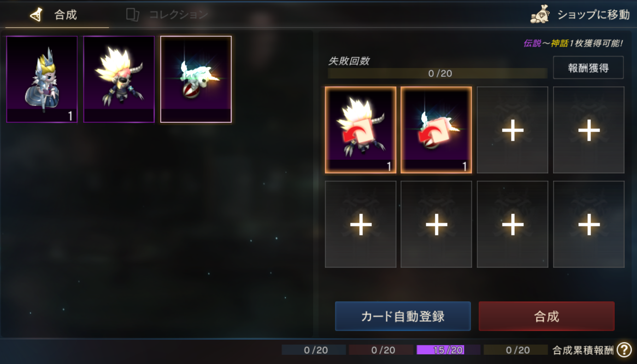This screenshot has height=364, width=637.
Task: Click the コレクション tab cards icon
Action: click(x=133, y=15)
